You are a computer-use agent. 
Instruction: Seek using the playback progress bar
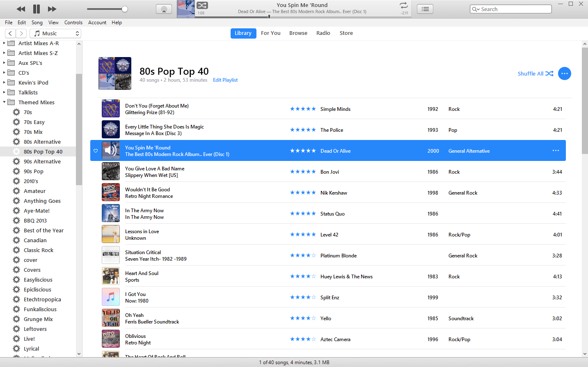click(303, 17)
